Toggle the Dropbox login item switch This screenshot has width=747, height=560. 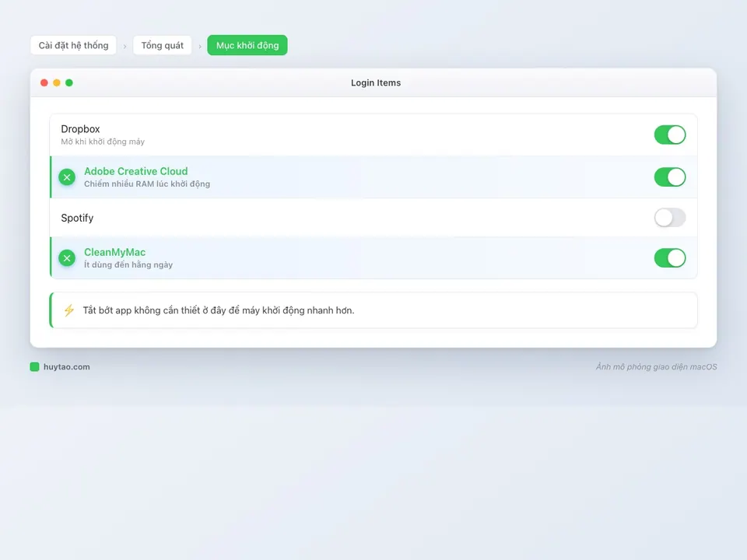(670, 135)
